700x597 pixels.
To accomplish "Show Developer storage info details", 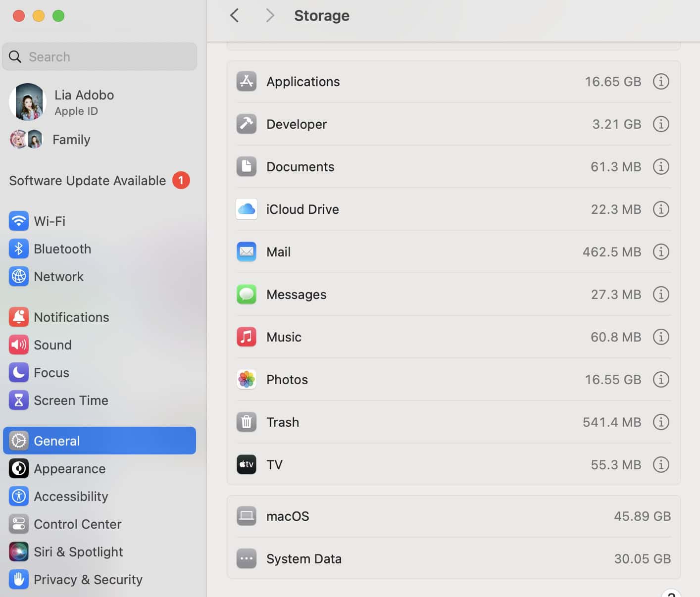I will point(661,124).
